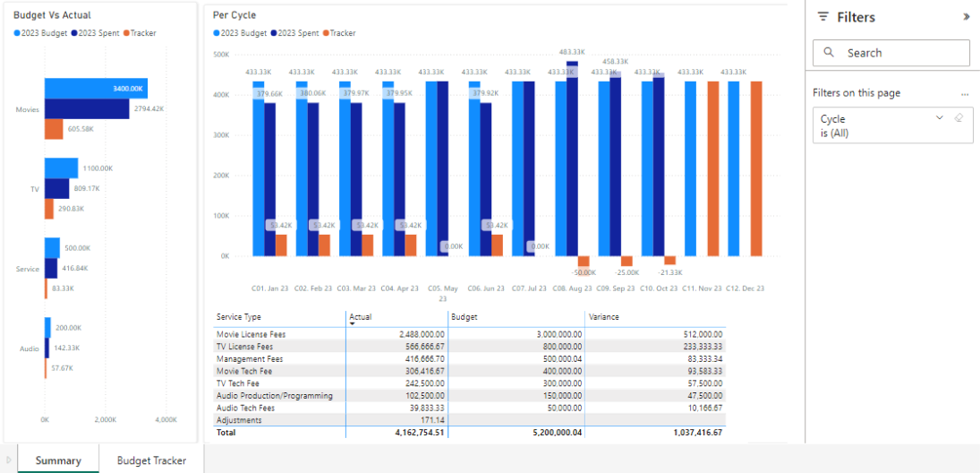
Task: Open the ellipsis menu beside Filters on this page
Action: point(965,93)
